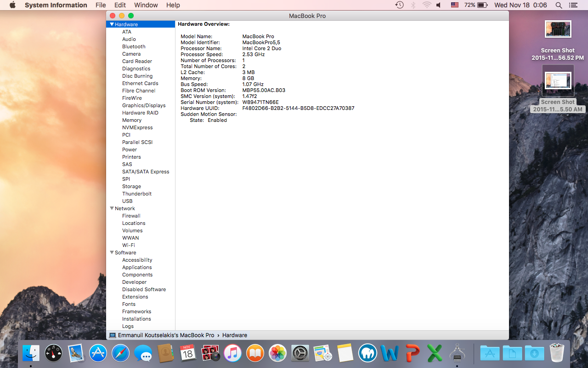The height and width of the screenshot is (368, 588).
Task: Launch MAMP elephant icon in Dock
Action: pos(367,353)
